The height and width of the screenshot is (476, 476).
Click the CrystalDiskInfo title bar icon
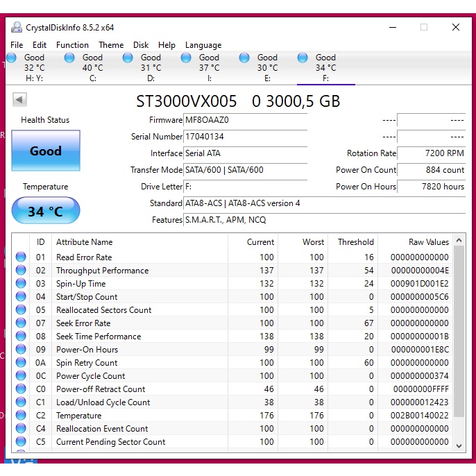[17, 27]
